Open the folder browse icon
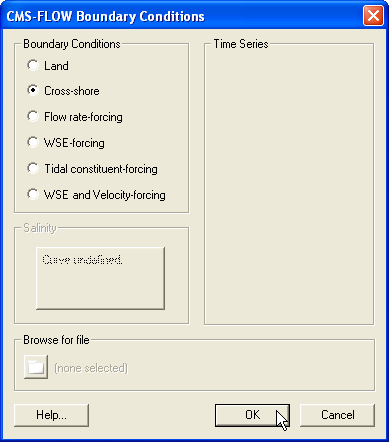389x442 pixels. click(x=36, y=367)
